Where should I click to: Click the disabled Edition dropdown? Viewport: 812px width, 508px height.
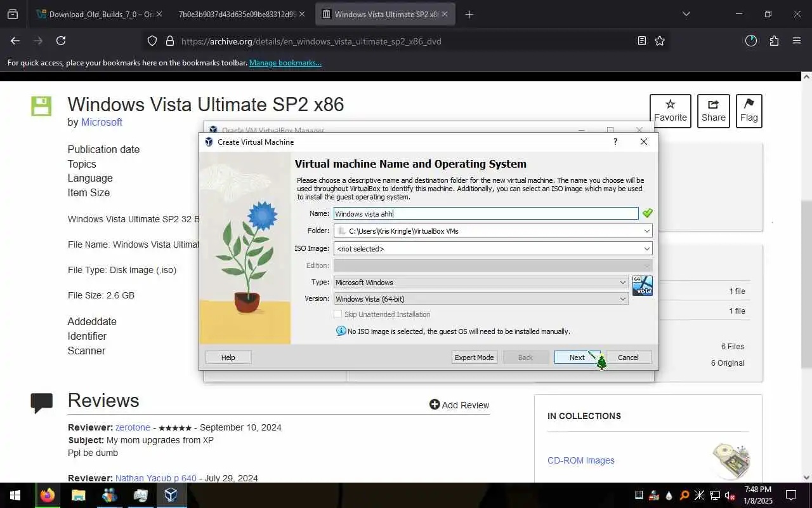(493, 265)
